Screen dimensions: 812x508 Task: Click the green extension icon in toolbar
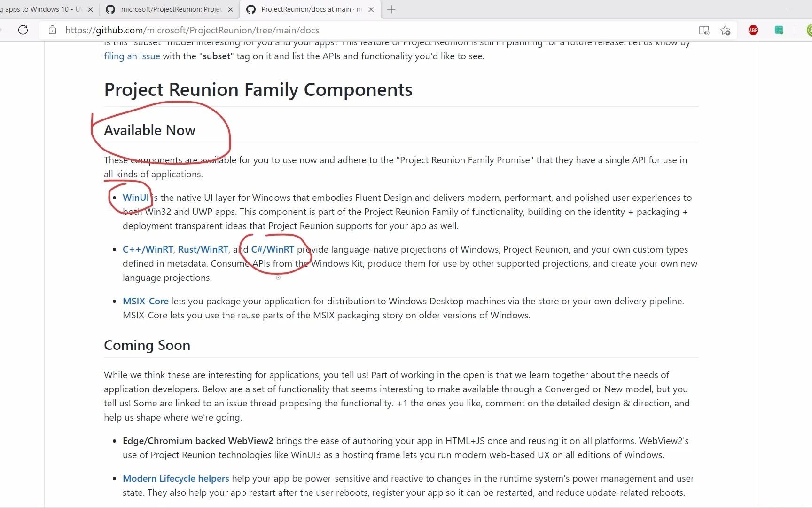(x=779, y=30)
